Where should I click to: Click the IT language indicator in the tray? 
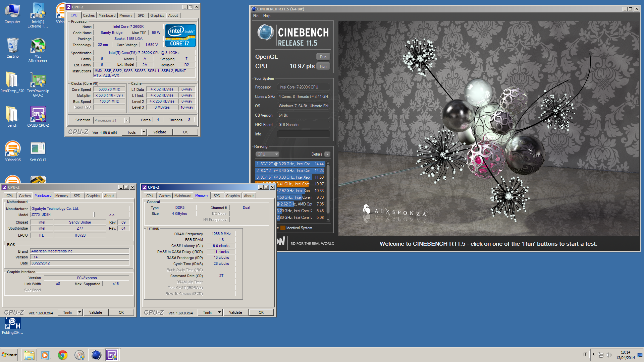[x=585, y=354]
